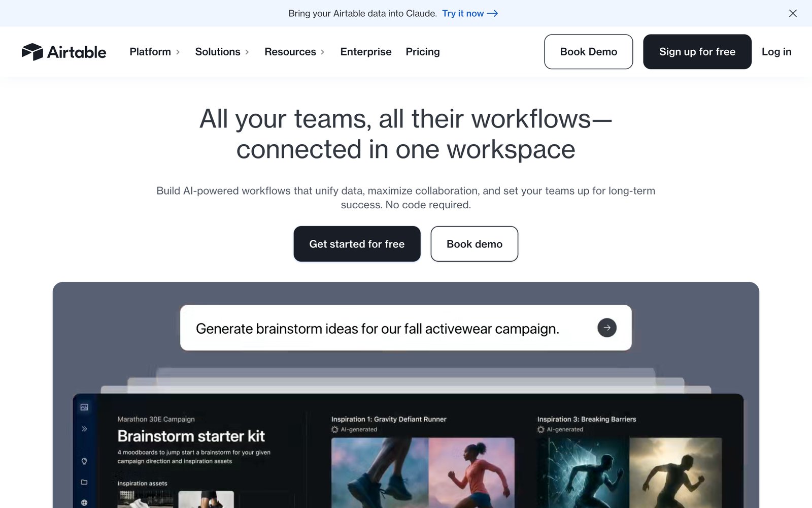Click the brainstorm prompt input field
812x508 pixels.
point(406,328)
